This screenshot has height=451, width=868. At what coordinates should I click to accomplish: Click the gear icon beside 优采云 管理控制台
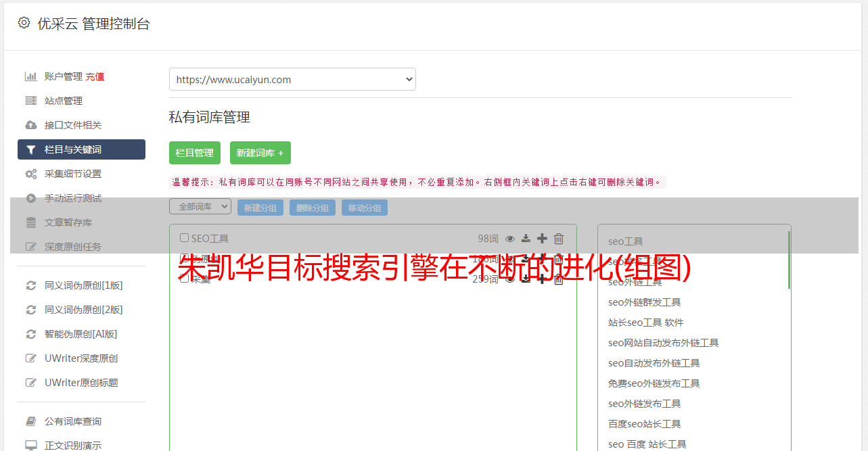pos(24,23)
